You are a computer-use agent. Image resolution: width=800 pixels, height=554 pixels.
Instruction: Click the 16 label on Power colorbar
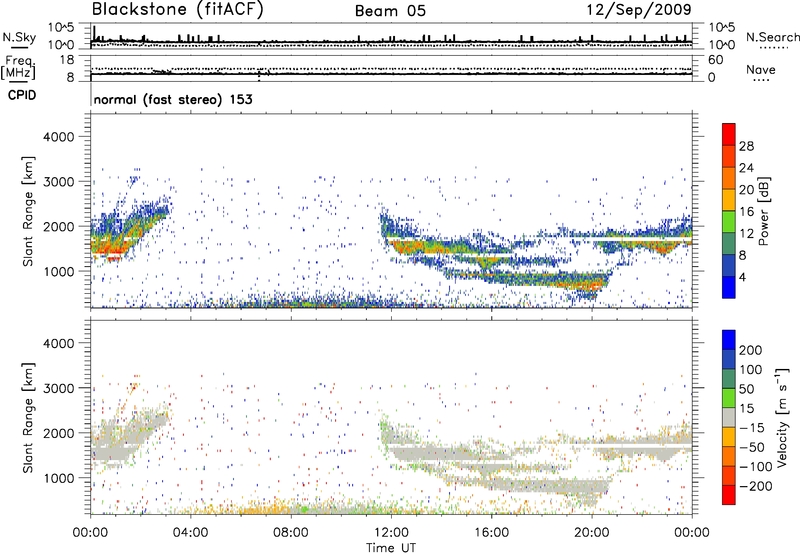click(x=746, y=212)
